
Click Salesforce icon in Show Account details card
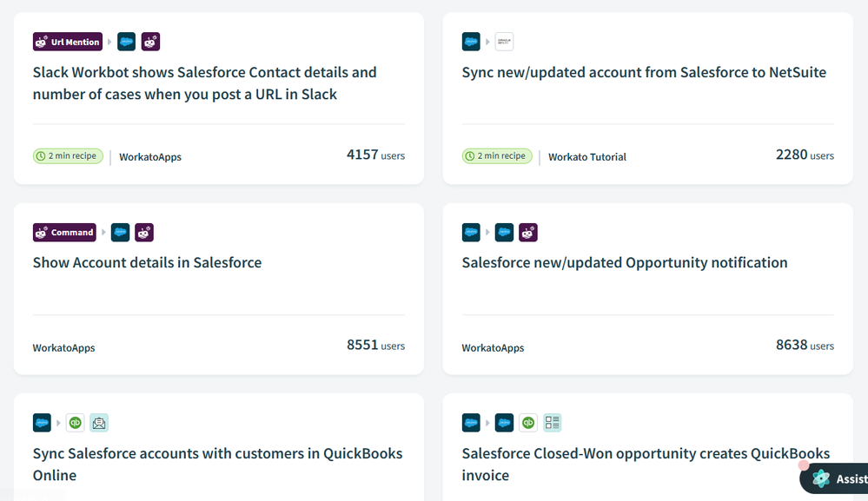point(120,233)
